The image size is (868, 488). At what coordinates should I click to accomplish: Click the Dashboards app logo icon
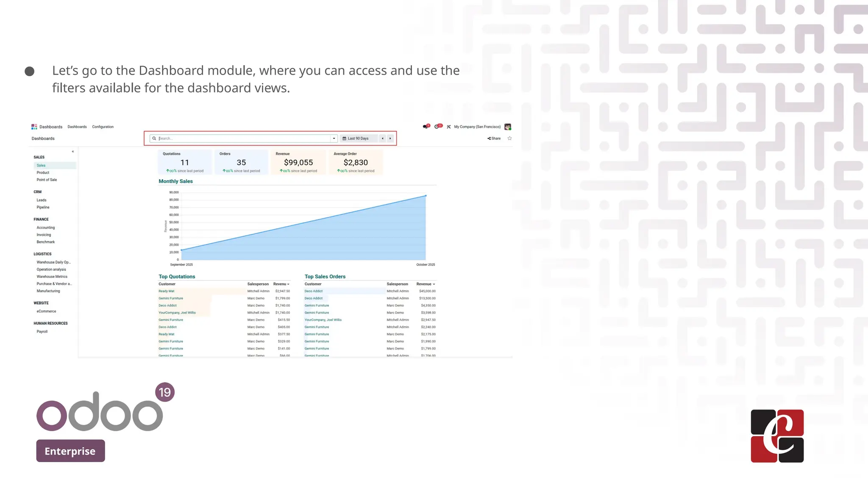34,127
